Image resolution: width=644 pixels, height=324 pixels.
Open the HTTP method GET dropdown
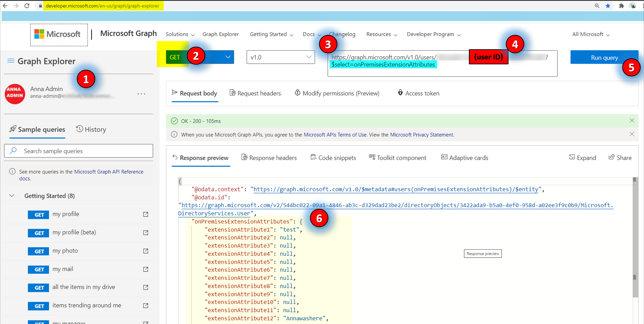[200, 57]
